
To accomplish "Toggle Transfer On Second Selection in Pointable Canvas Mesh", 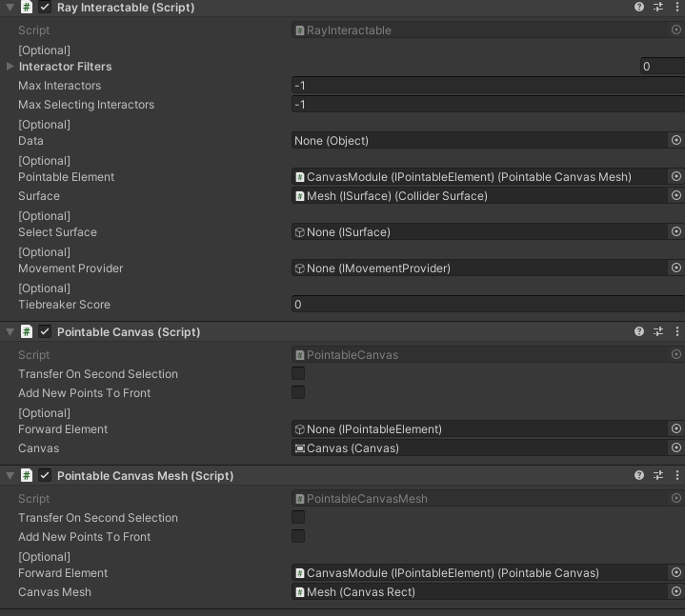I will (x=298, y=517).
